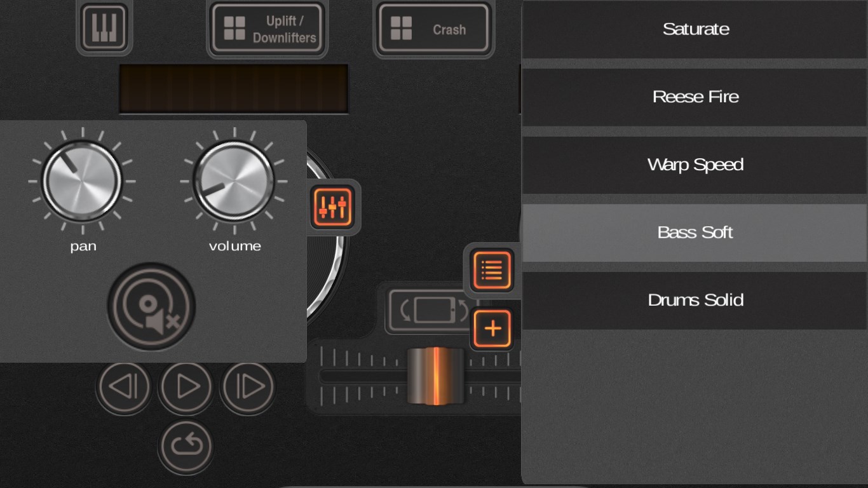Open the track playlist panel
This screenshot has height=488, width=868.
pyautogui.click(x=491, y=270)
